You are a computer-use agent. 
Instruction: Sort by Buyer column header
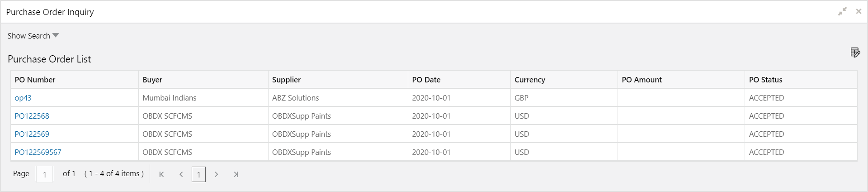click(152, 80)
